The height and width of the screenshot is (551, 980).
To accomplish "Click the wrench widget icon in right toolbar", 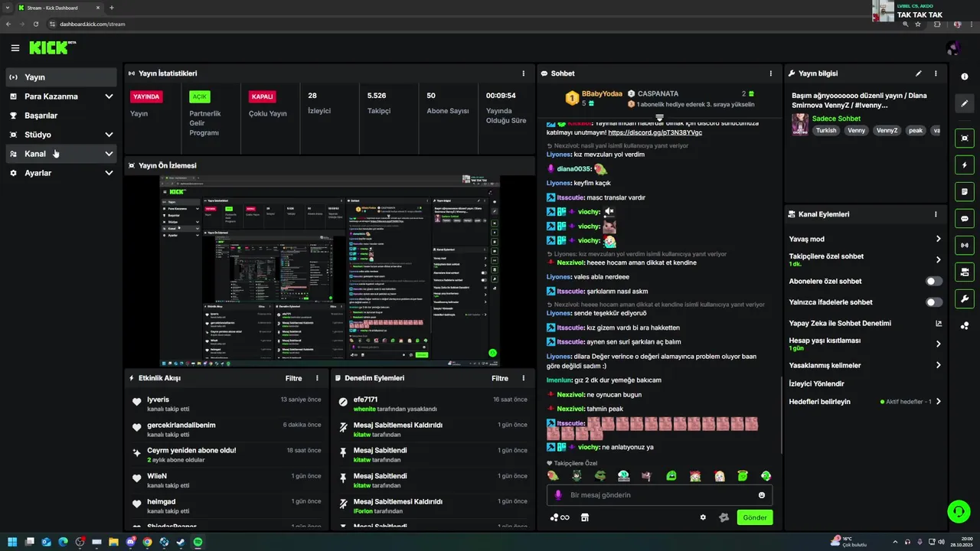I will tap(965, 298).
